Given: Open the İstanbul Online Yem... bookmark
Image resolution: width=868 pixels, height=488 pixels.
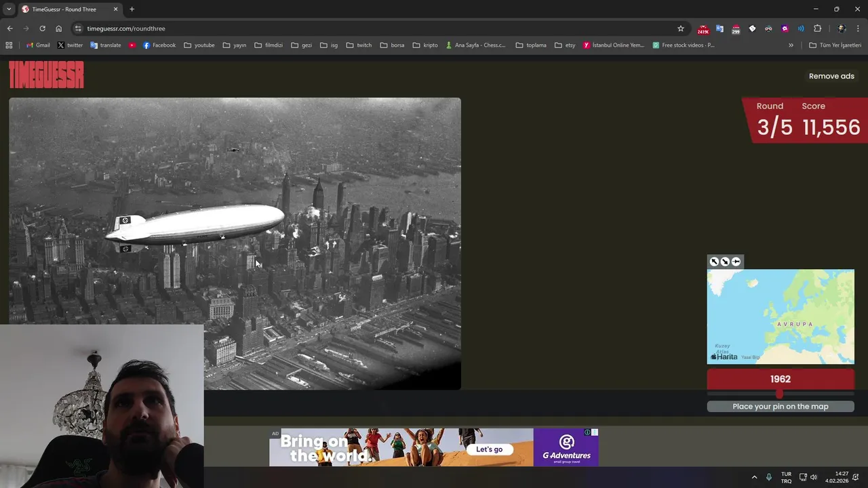Looking at the screenshot, I should click(x=614, y=45).
